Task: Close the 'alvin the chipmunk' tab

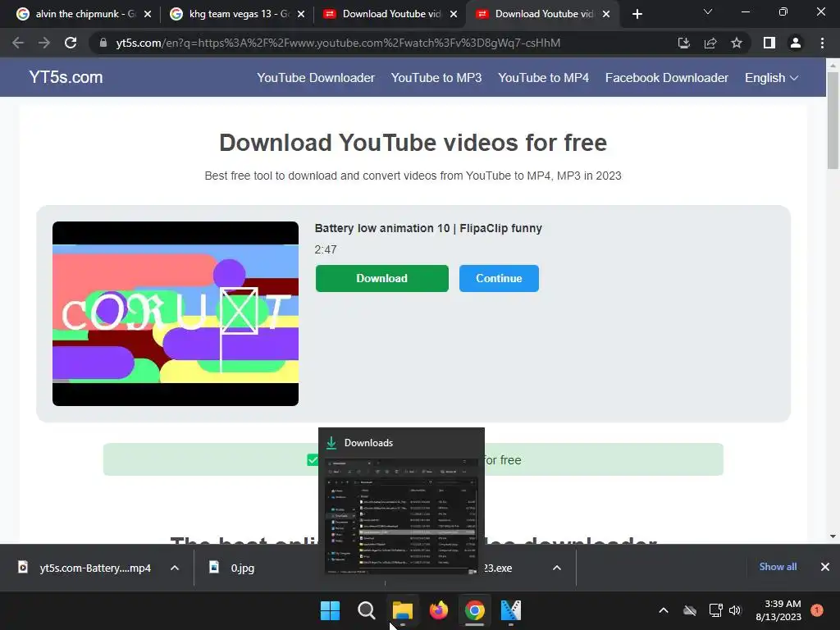Action: point(148,14)
